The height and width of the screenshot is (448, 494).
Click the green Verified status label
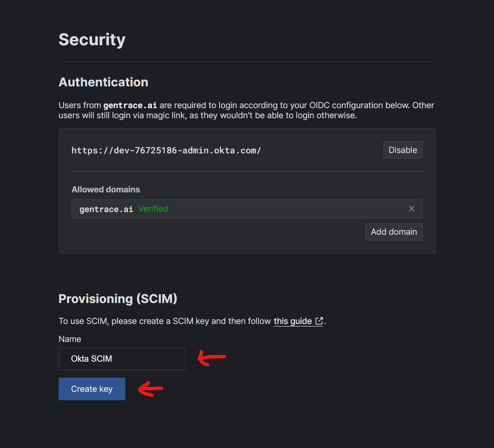click(153, 209)
